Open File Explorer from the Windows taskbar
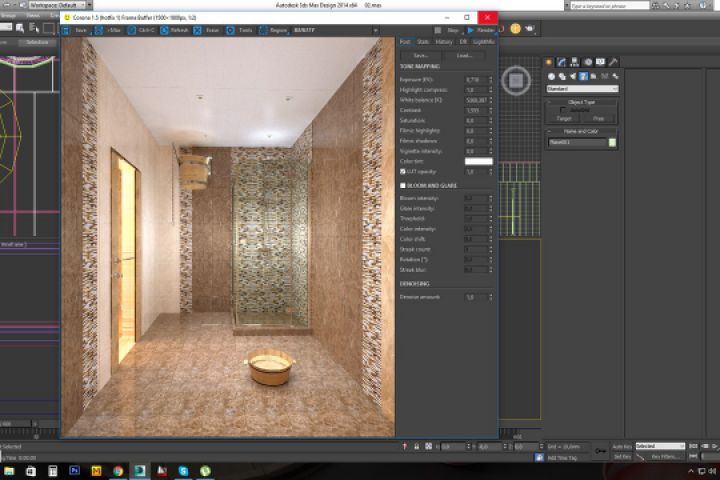This screenshot has height=480, width=720. pos(9,471)
